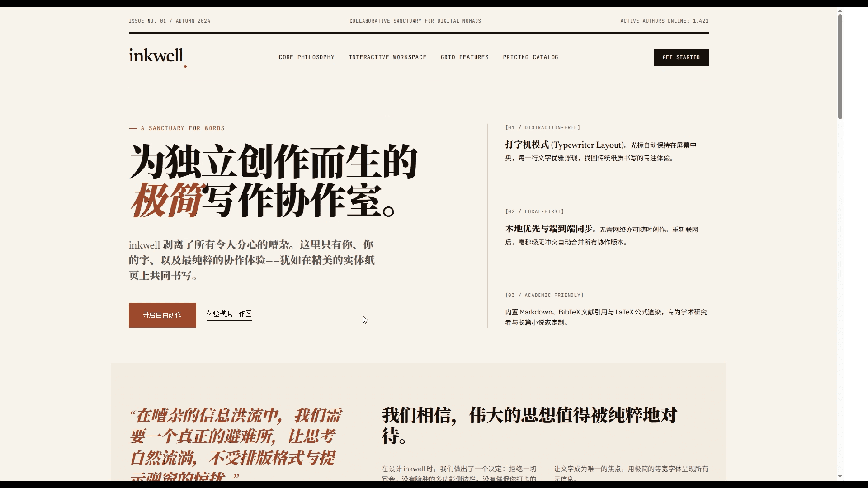The image size is (868, 488).
Task: Click 'ISSUE NO. 01 / AUTUMN 2024' text
Action: pyautogui.click(x=170, y=21)
